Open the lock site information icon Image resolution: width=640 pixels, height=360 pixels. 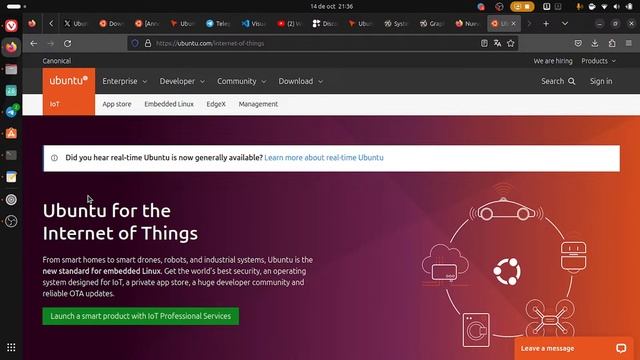coord(148,43)
